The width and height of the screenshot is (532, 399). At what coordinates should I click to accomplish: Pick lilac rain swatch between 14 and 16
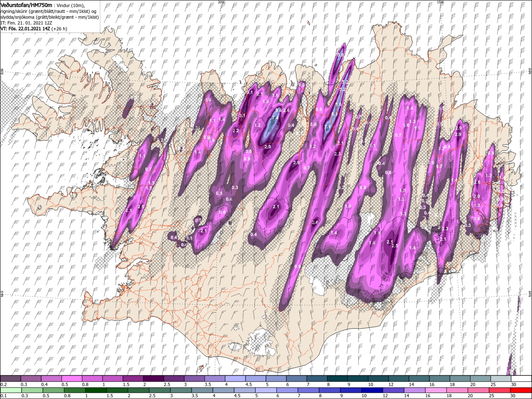415,390
